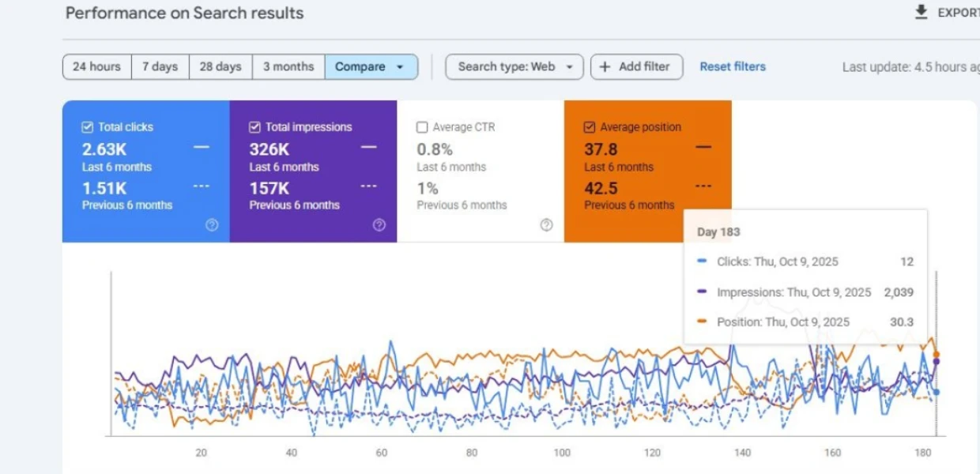Click the 30.3 position tooltip value
This screenshot has width=980, height=474.
click(901, 322)
